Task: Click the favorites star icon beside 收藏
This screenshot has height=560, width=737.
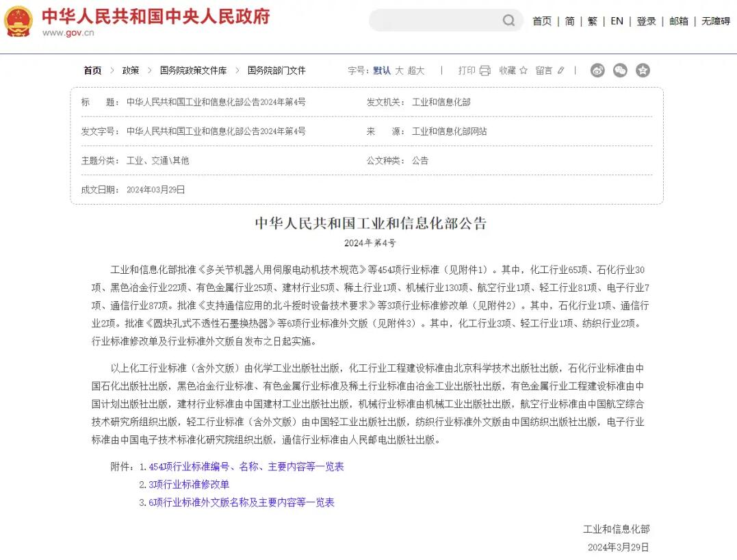Action: [523, 71]
